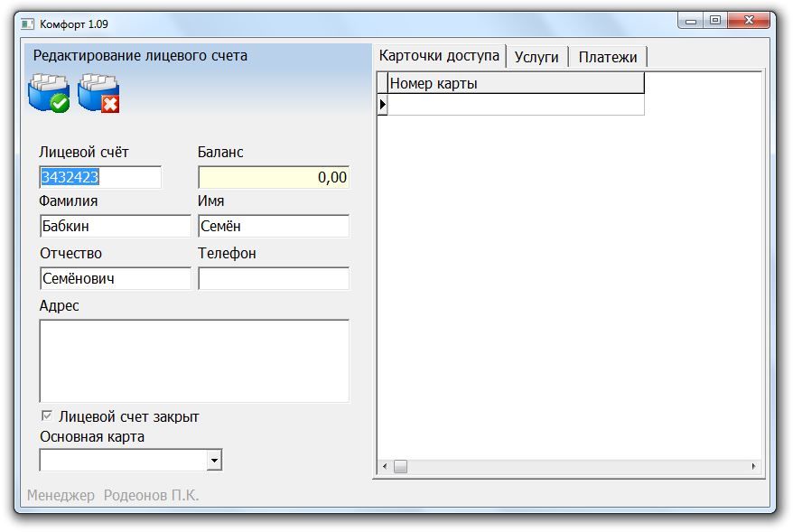793x532 pixels.
Task: Focus the Лицевой счёт field with 3432423
Action: 100,177
